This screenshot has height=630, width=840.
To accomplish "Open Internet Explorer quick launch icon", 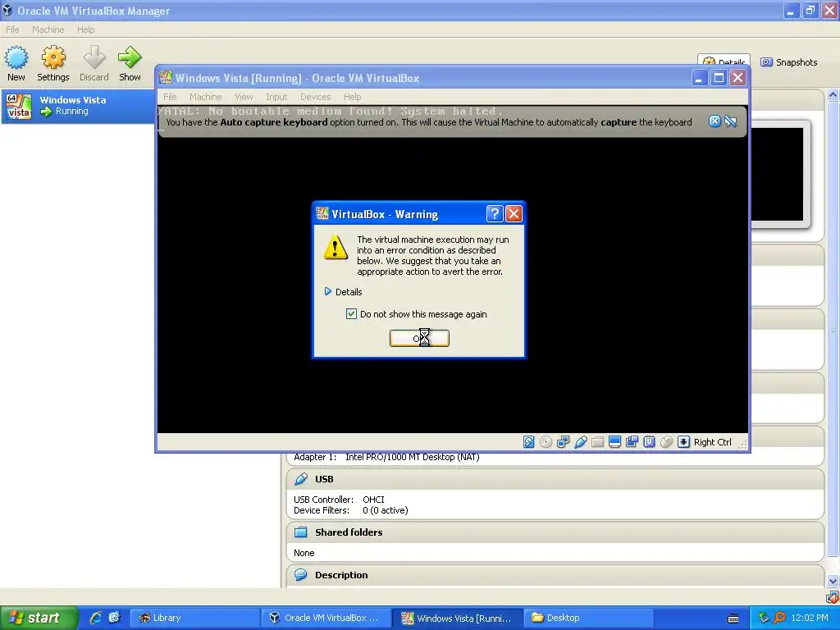I will point(96,618).
